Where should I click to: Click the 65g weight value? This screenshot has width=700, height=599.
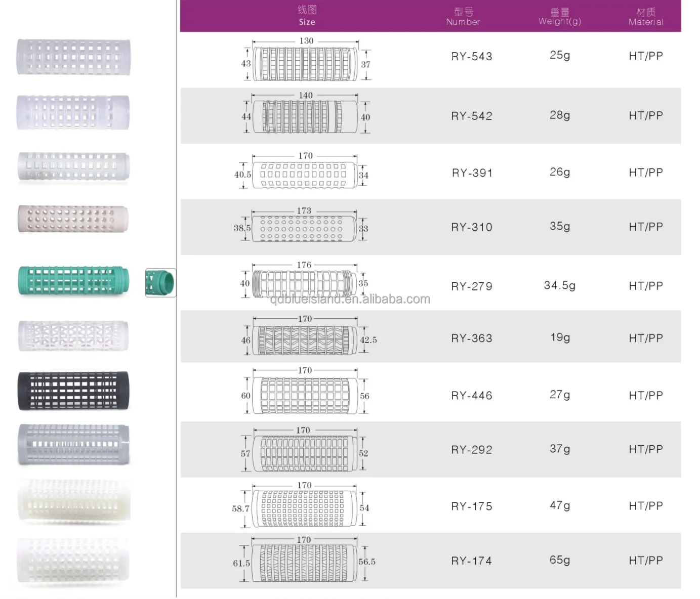[560, 560]
